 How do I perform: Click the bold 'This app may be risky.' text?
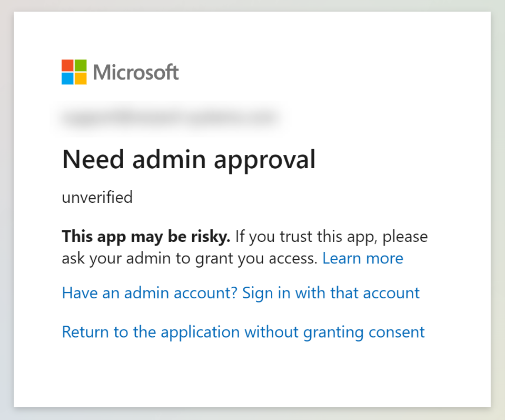tap(146, 237)
